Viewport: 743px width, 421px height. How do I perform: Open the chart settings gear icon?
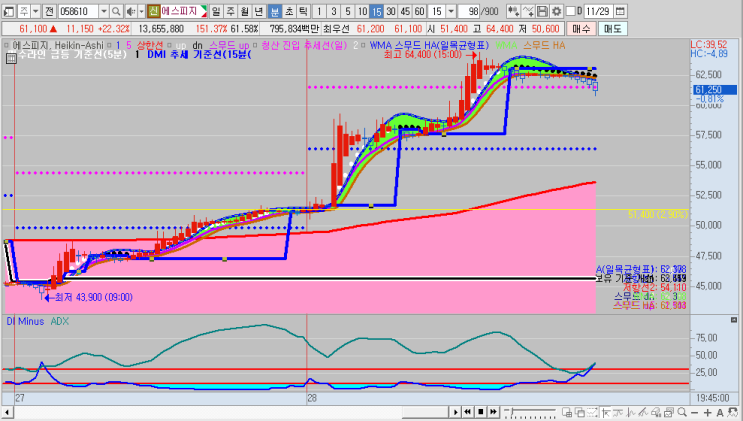(x=557, y=11)
